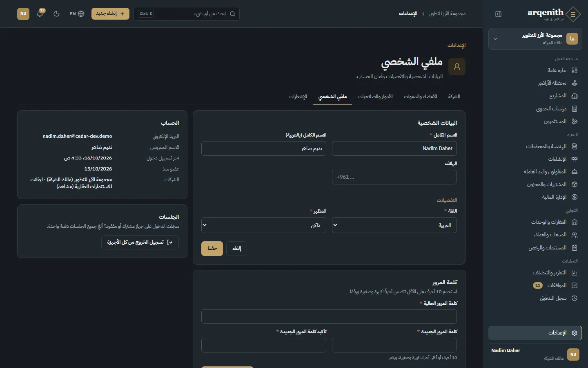Click the الهاتف phone input
The width and height of the screenshot is (588, 368).
(x=394, y=177)
